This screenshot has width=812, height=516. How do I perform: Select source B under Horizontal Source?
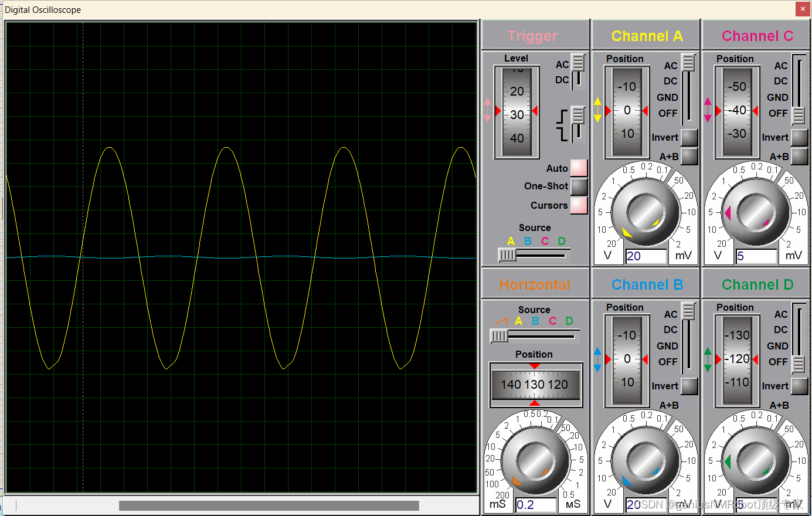pyautogui.click(x=535, y=321)
